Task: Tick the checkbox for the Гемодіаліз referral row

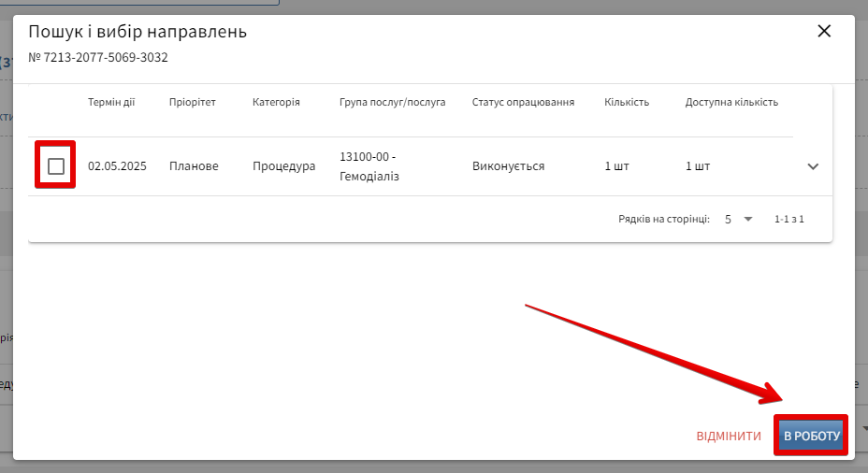Action: [x=56, y=166]
